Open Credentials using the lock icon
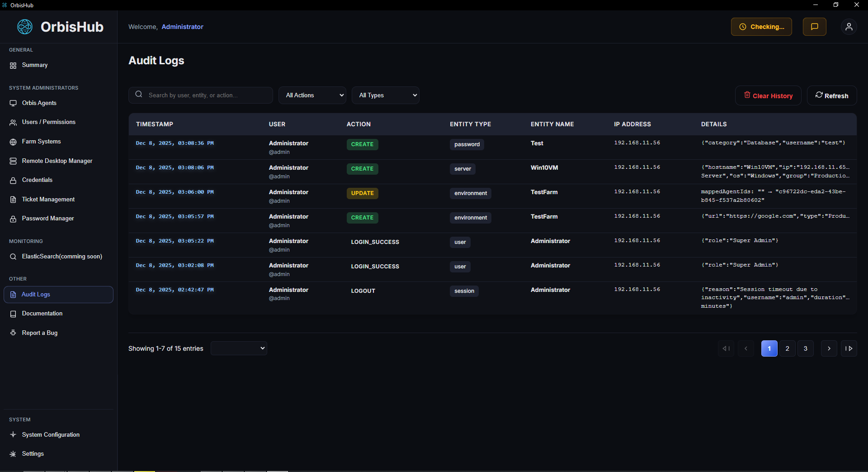The height and width of the screenshot is (472, 868). [x=13, y=180]
